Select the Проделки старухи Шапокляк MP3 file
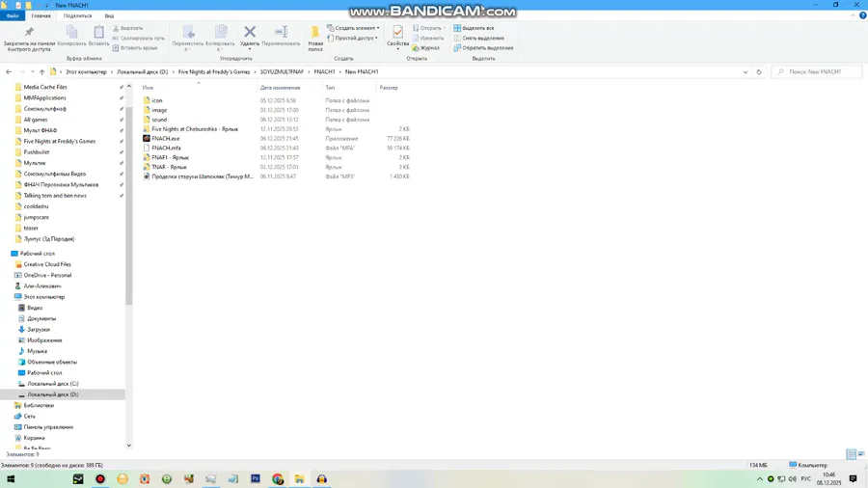 point(203,176)
